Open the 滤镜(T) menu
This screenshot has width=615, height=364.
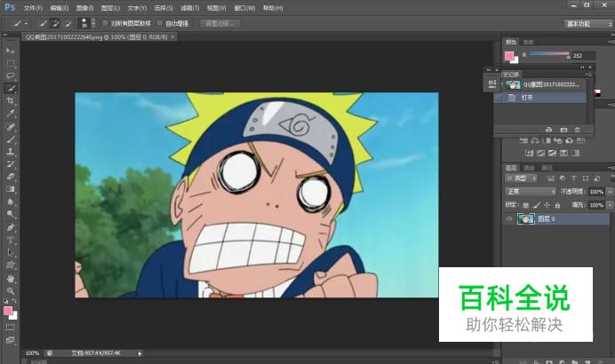190,8
